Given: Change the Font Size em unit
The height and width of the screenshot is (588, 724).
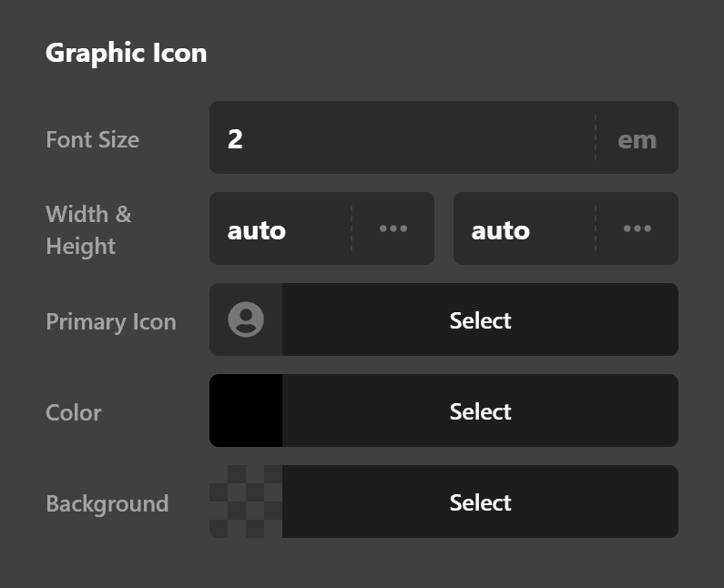Looking at the screenshot, I should coord(637,138).
